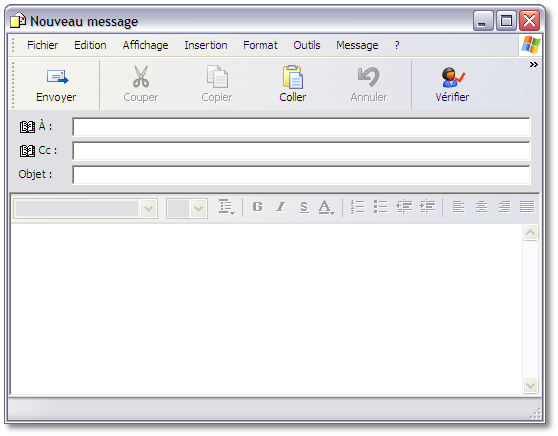This screenshot has height=436, width=558.
Task: Click the Couper scissors icon
Action: pyautogui.click(x=141, y=77)
